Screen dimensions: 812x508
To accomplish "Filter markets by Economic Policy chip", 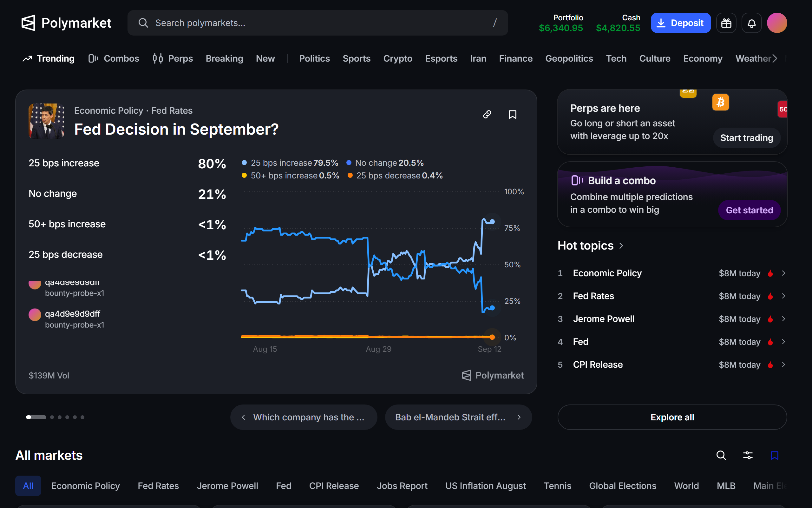I will (85, 485).
